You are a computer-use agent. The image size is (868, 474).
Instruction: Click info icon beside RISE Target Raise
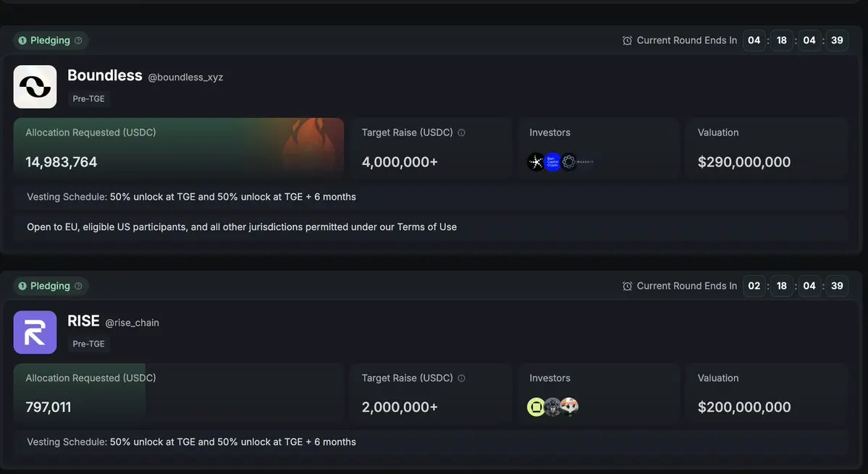[x=461, y=378]
